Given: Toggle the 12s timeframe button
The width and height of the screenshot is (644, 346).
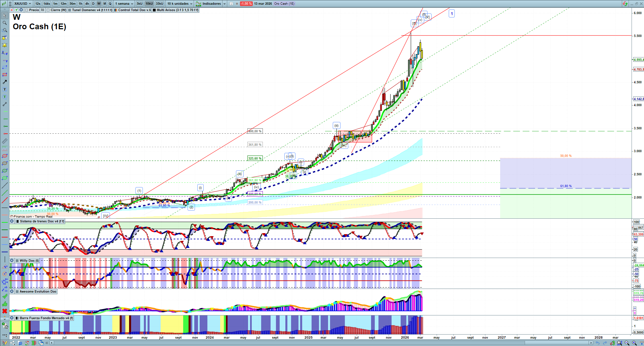Looking at the screenshot, I should [x=38, y=4].
